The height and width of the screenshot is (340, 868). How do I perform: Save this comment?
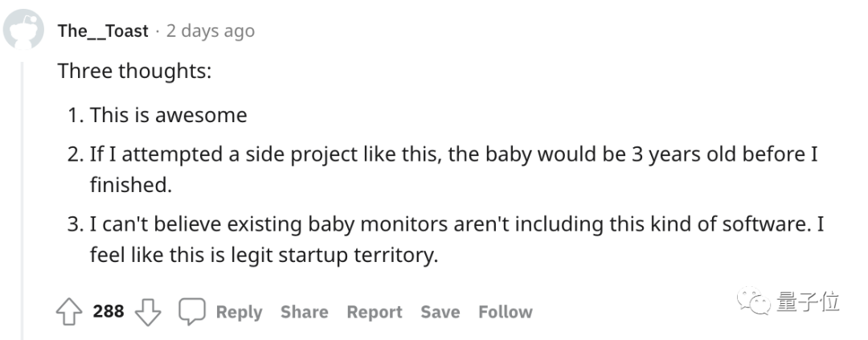[x=440, y=312]
